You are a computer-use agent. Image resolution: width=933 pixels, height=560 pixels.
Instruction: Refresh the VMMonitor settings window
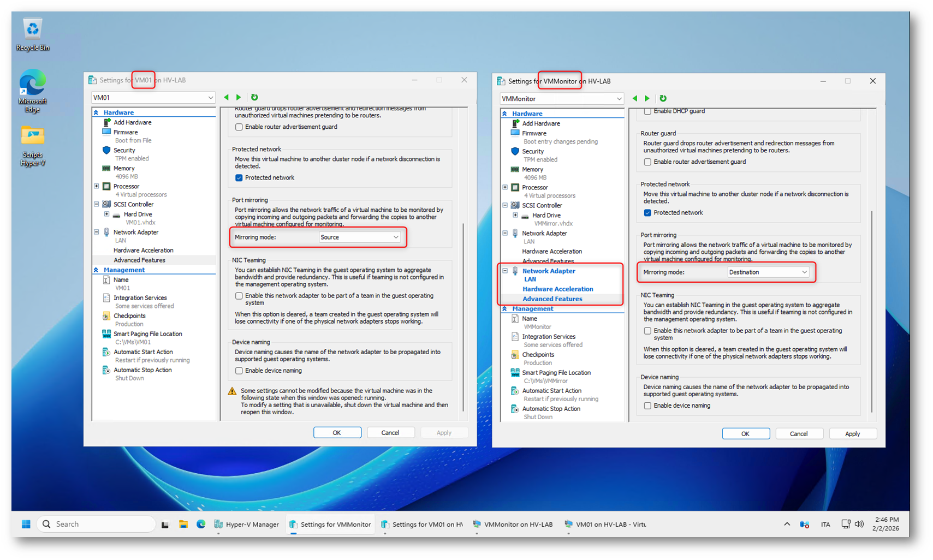click(663, 98)
